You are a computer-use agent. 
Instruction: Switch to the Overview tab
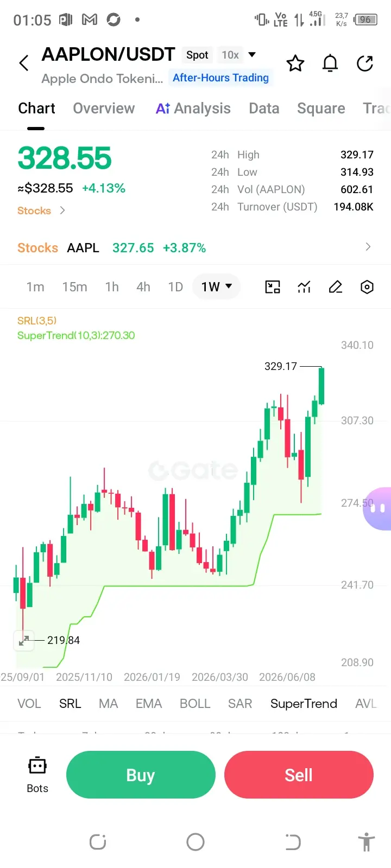coord(104,108)
